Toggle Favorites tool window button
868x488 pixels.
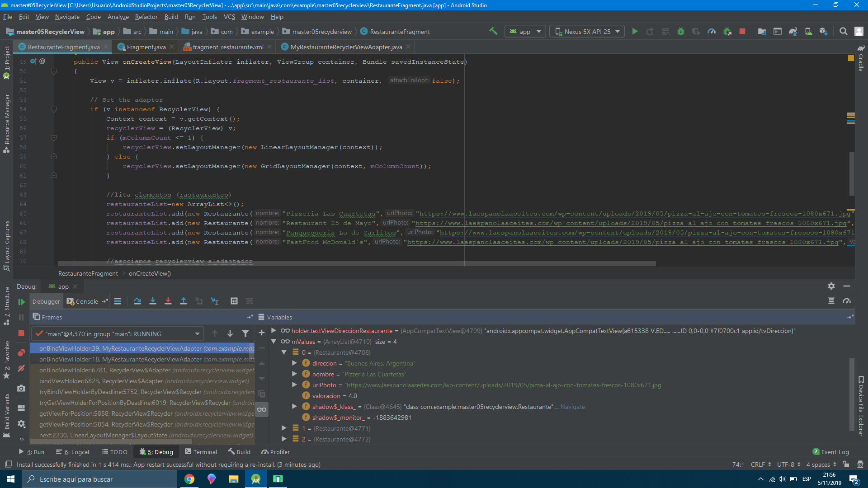[6, 359]
